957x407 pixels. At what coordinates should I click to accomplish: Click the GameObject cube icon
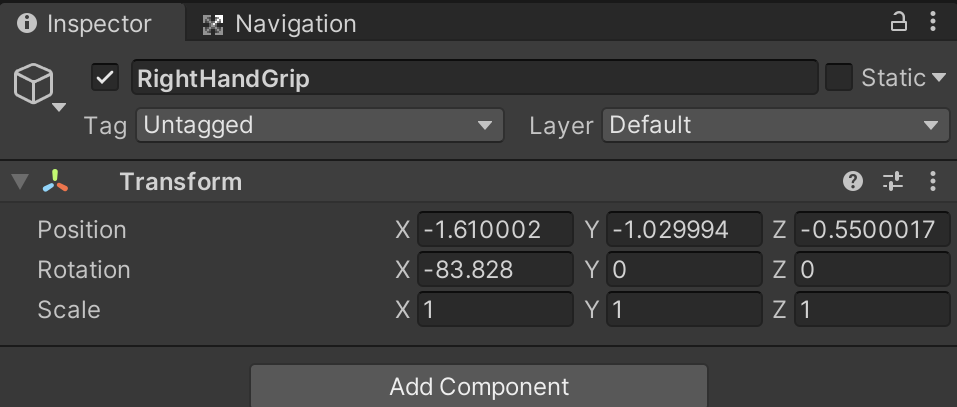[x=33, y=84]
